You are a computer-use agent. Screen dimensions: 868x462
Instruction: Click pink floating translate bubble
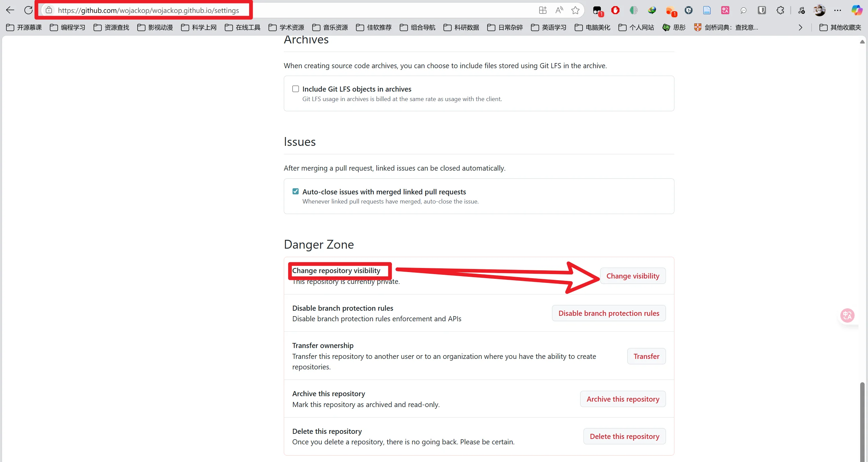click(x=847, y=315)
